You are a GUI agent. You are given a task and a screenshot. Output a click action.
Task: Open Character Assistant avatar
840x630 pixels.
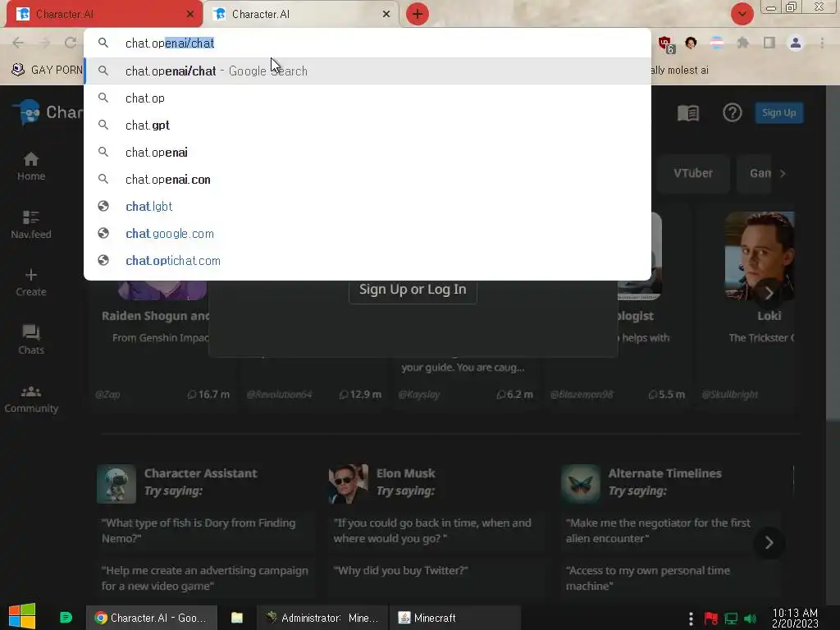point(116,484)
